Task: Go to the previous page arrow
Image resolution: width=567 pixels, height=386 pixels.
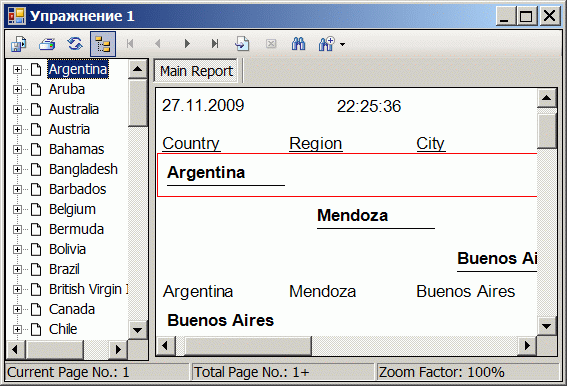Action: tap(158, 44)
